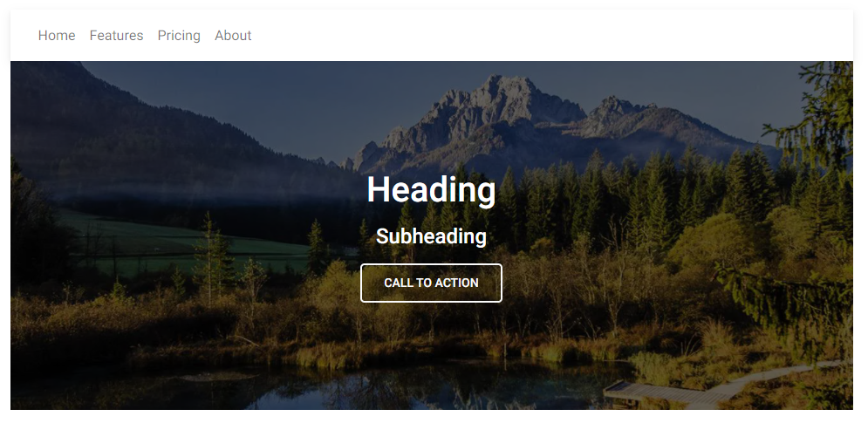Select Pricing in the navbar

[x=179, y=36]
